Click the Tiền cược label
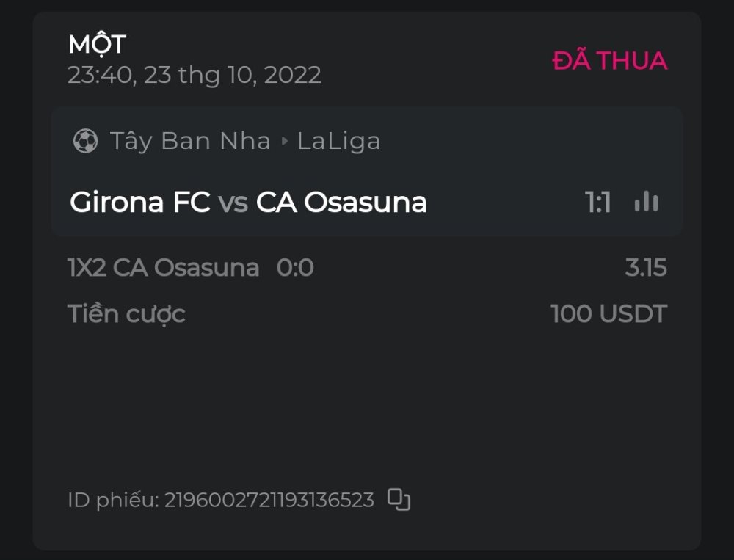The width and height of the screenshot is (734, 560). click(126, 314)
